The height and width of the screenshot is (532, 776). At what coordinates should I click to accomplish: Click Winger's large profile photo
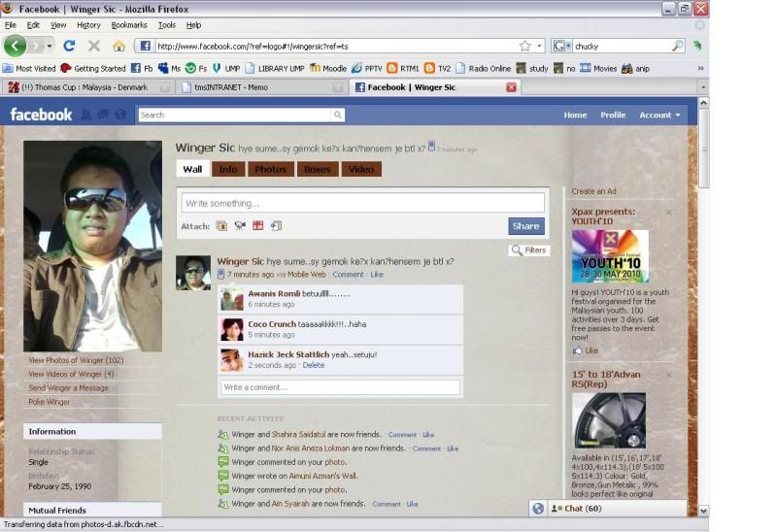tap(92, 247)
